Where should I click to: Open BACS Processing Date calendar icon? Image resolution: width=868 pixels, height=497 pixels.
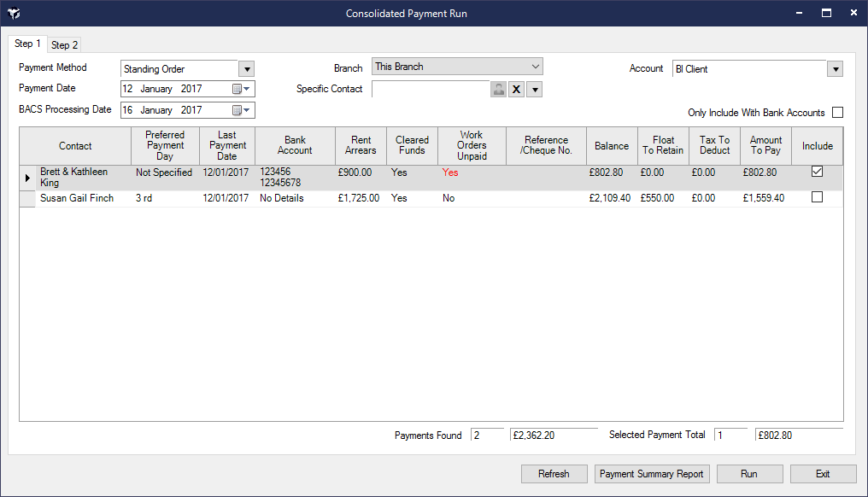tap(239, 110)
